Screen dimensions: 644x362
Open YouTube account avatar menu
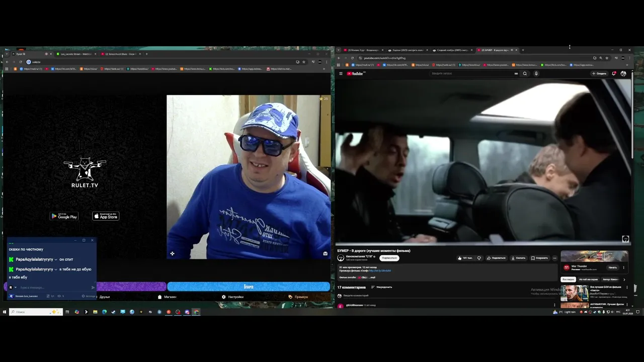coord(623,73)
